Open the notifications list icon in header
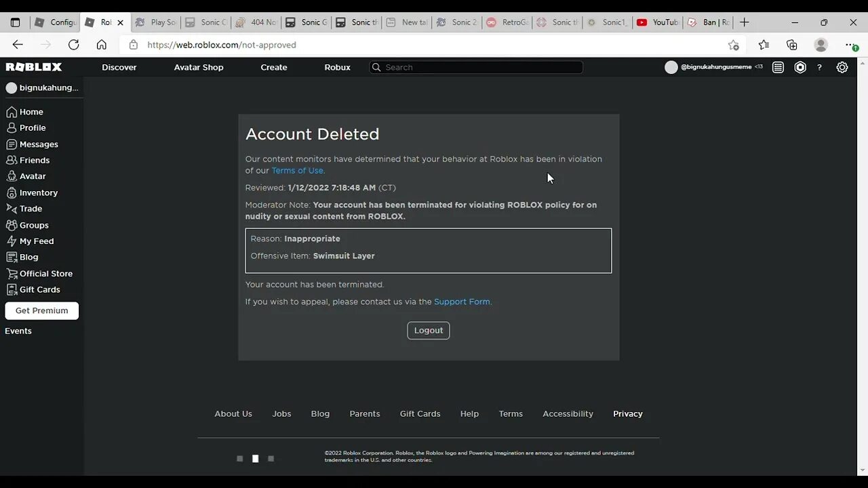 pyautogui.click(x=778, y=67)
